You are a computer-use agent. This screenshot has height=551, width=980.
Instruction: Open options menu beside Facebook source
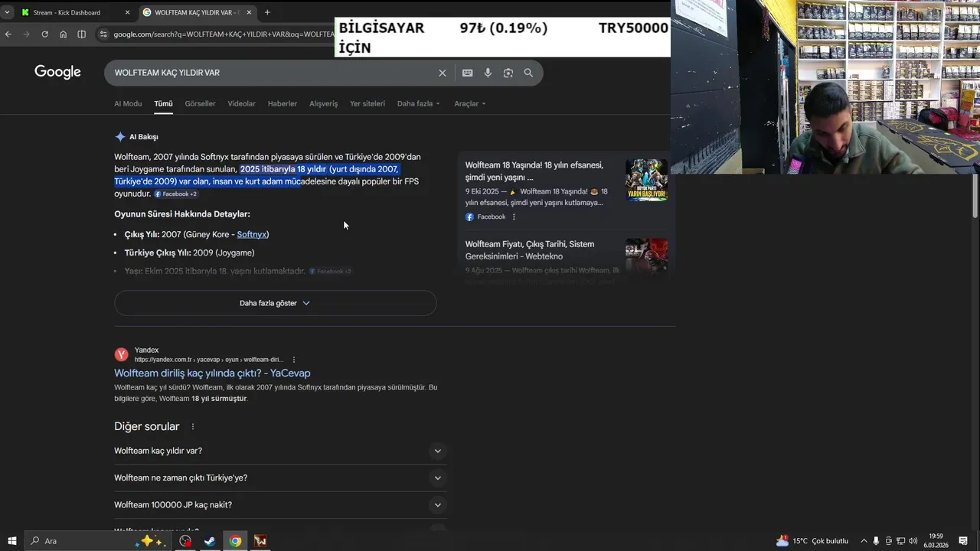[514, 217]
